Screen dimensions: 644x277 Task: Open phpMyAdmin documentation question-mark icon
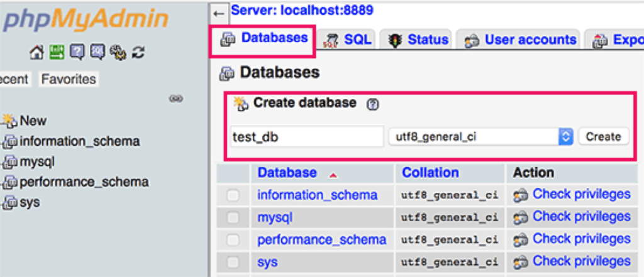tap(77, 52)
